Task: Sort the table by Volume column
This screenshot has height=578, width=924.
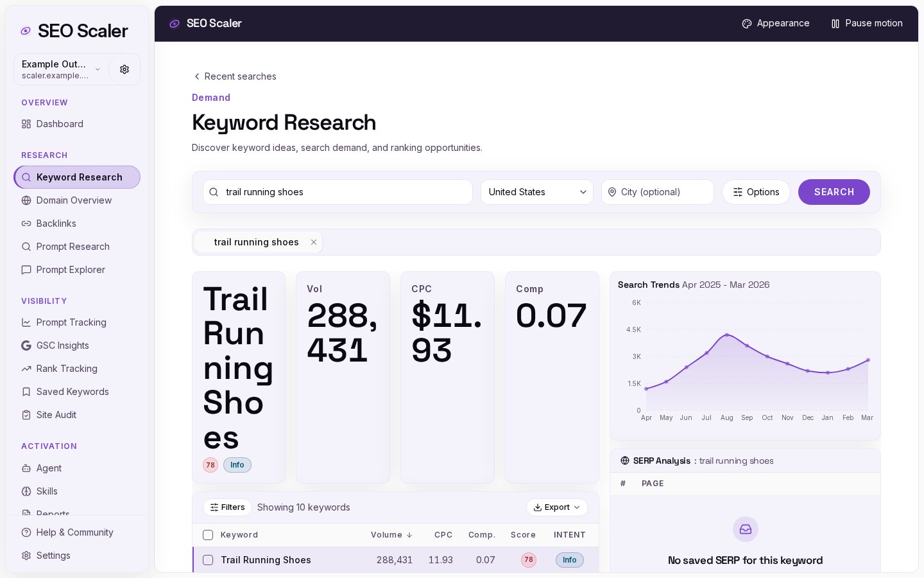Action: (391, 535)
